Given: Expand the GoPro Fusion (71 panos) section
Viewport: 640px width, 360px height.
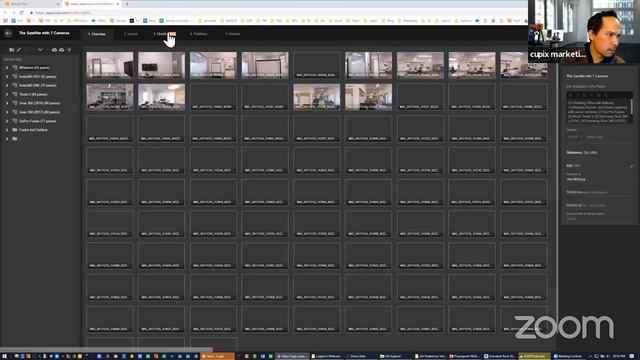Looking at the screenshot, I should tap(7, 121).
